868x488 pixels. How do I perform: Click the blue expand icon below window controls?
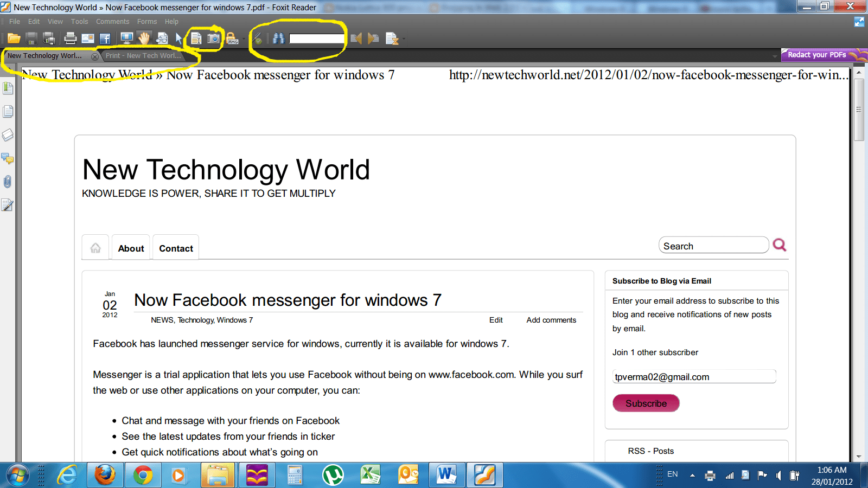tap(859, 22)
